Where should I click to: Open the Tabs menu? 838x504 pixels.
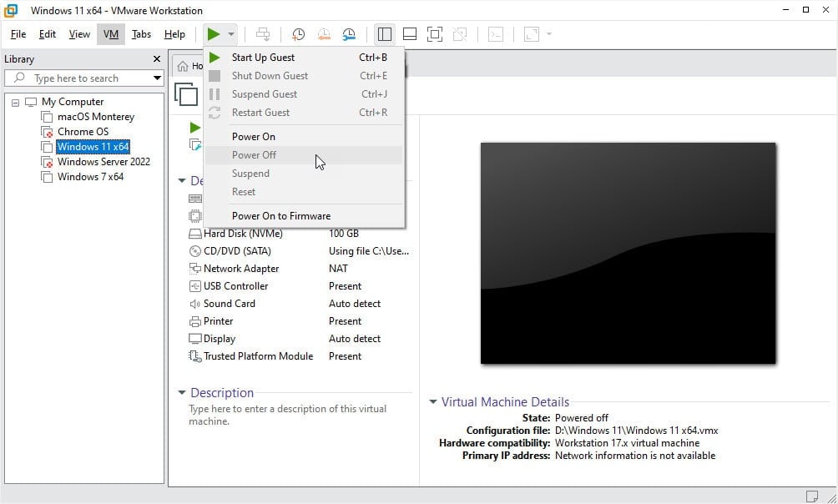(142, 34)
